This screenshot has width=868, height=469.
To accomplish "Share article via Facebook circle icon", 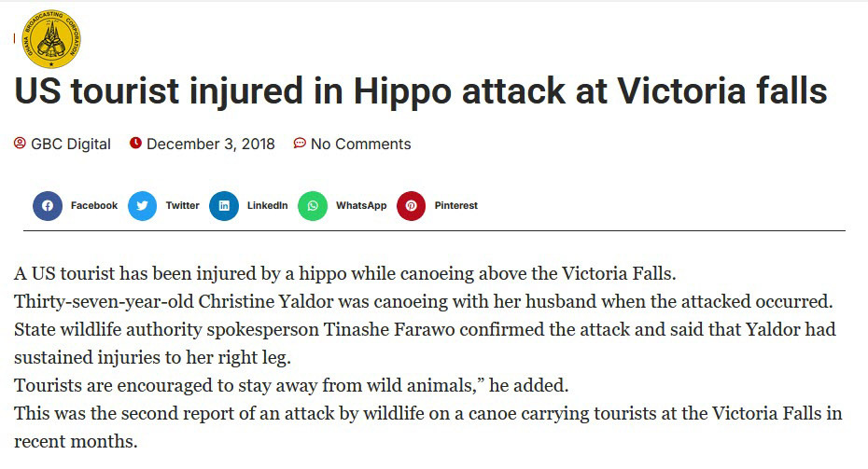I will pos(48,206).
